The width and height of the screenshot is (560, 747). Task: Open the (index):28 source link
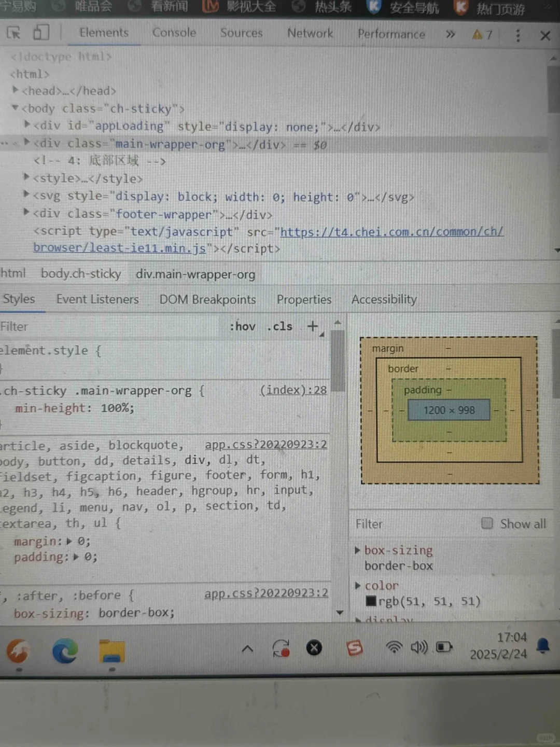[x=293, y=390]
